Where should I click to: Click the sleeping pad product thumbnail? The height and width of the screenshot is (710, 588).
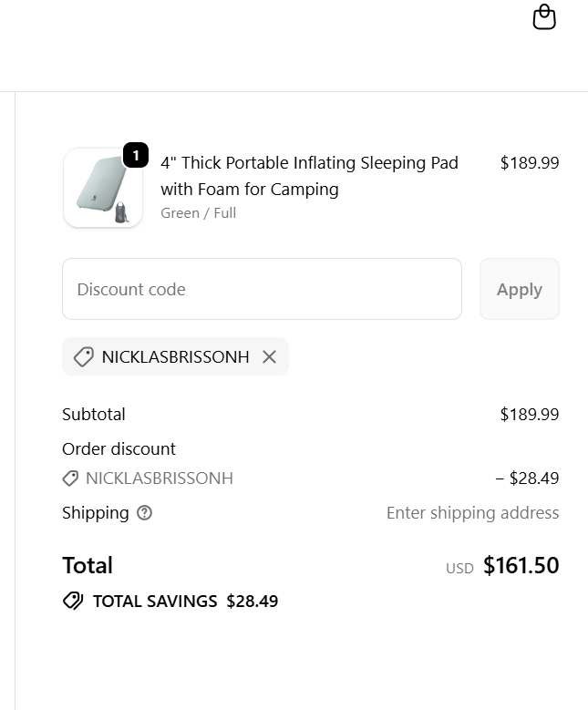click(102, 188)
